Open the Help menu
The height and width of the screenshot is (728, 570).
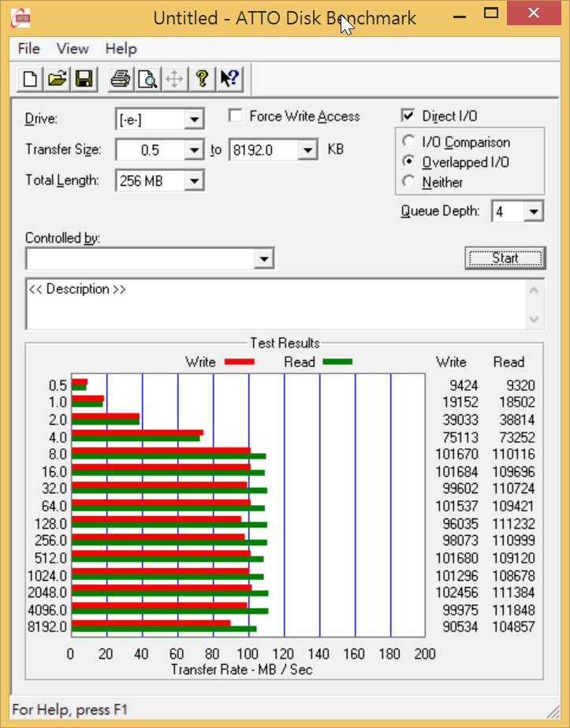tap(121, 48)
